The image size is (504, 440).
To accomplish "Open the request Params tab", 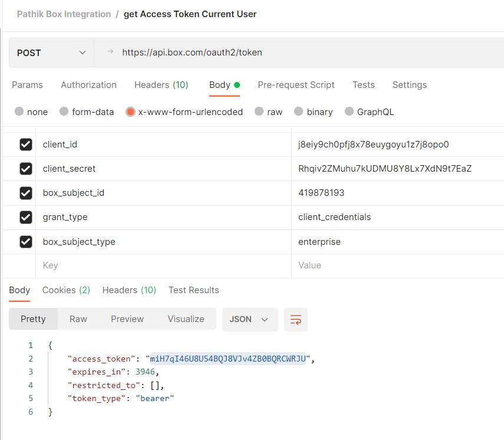I will point(27,85).
